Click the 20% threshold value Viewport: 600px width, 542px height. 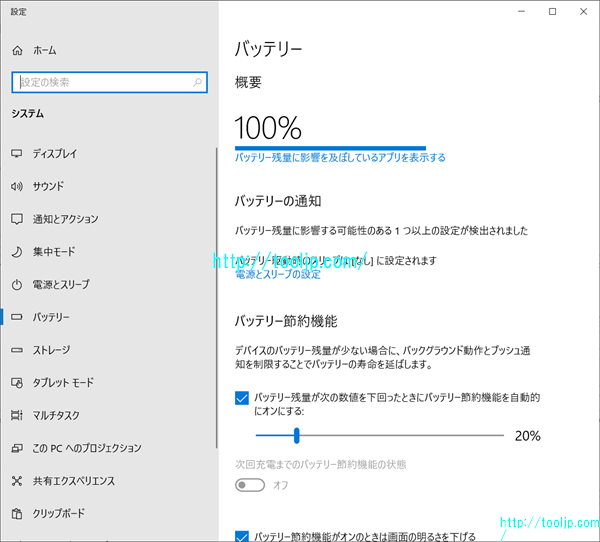click(527, 436)
